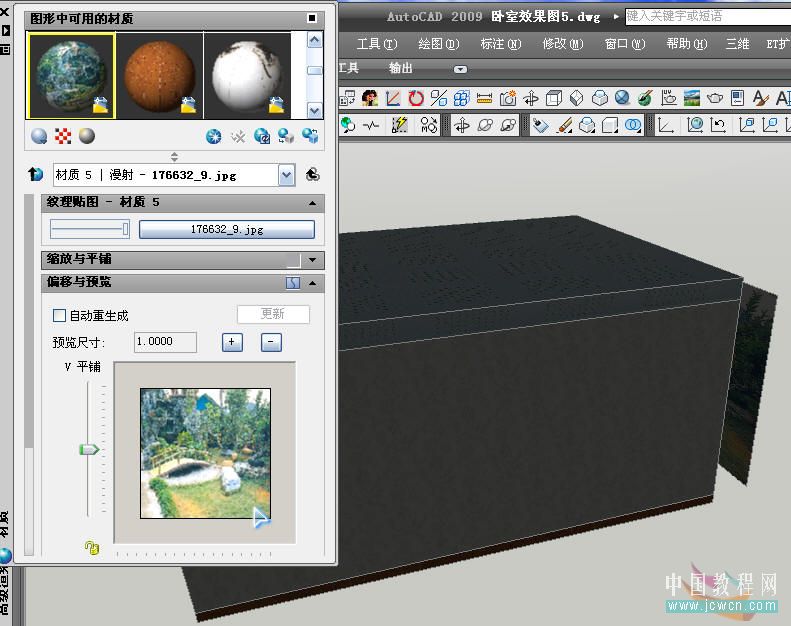This screenshot has height=626, width=791.
Task: Click the teapot render icon in toolbar
Action: (715, 98)
